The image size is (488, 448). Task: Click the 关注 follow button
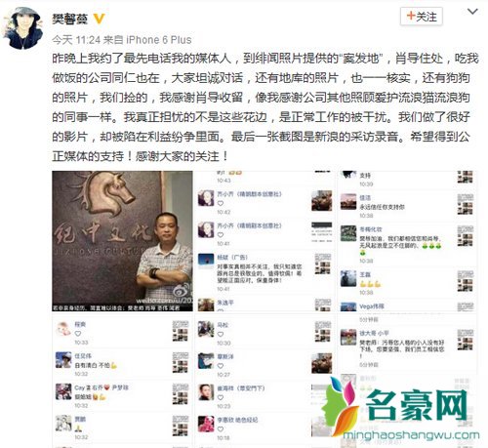pos(421,17)
